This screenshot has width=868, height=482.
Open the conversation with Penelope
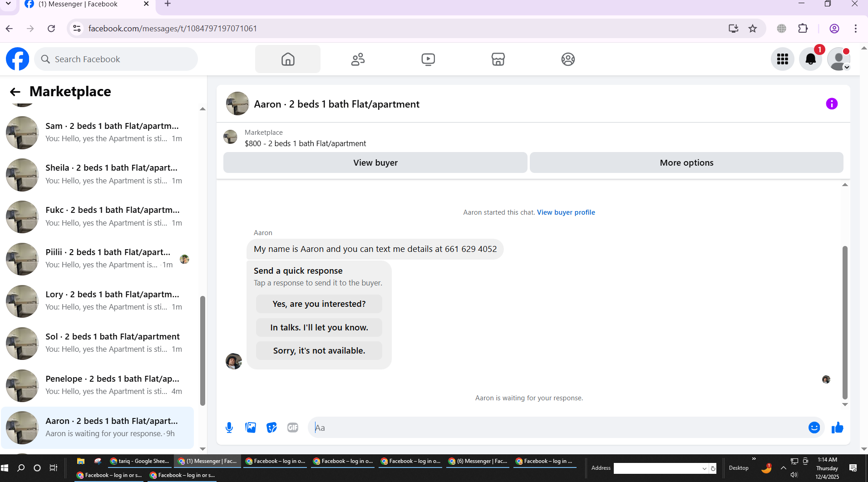tap(98, 386)
